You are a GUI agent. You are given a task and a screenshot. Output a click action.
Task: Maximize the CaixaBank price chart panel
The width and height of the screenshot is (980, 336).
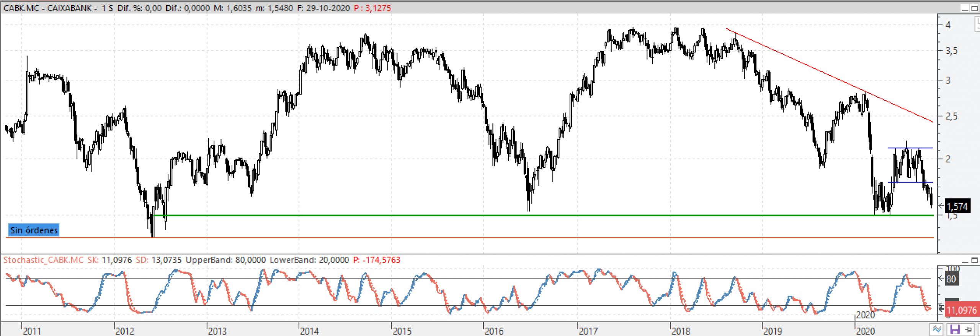coord(974,8)
